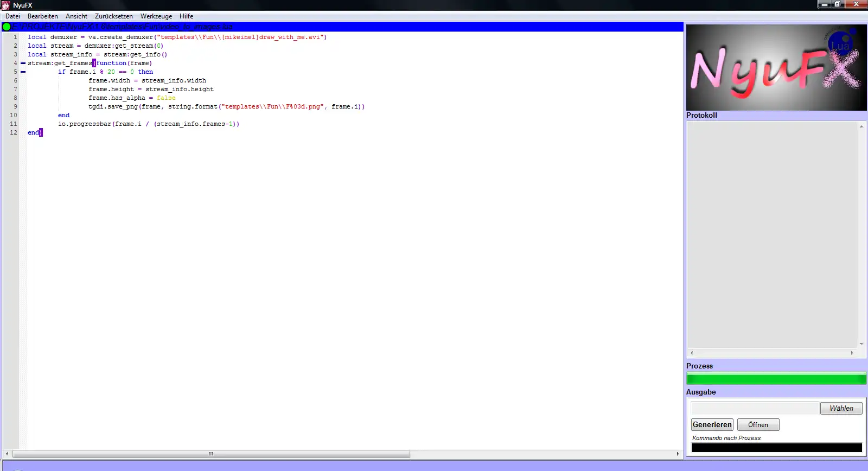Click 'frame.has_alpha' on line 8
868x471 pixels.
117,98
